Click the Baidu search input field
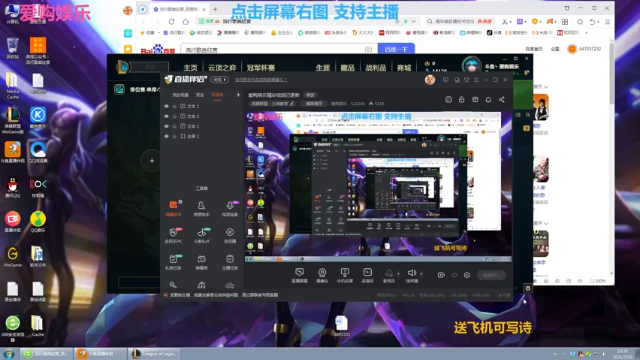Screen dimensions: 640x360 279,49
